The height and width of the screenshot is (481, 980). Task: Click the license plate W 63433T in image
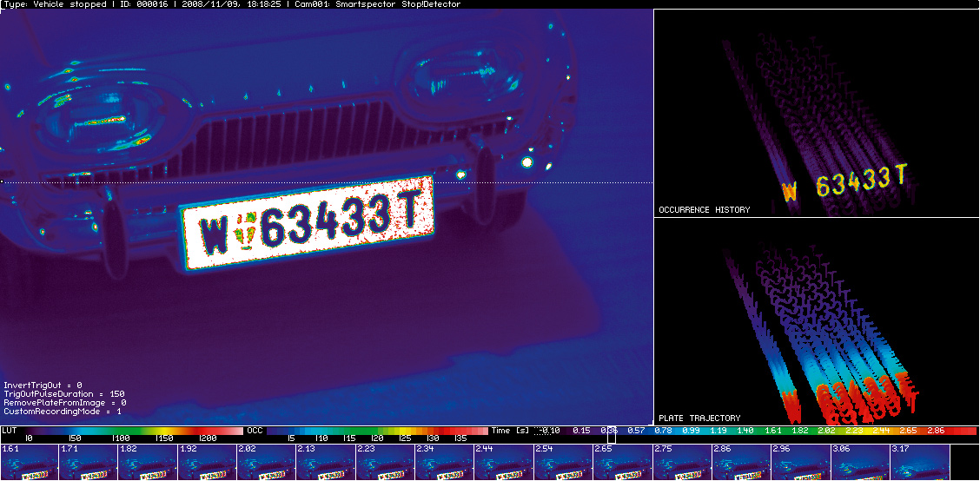[x=306, y=226]
